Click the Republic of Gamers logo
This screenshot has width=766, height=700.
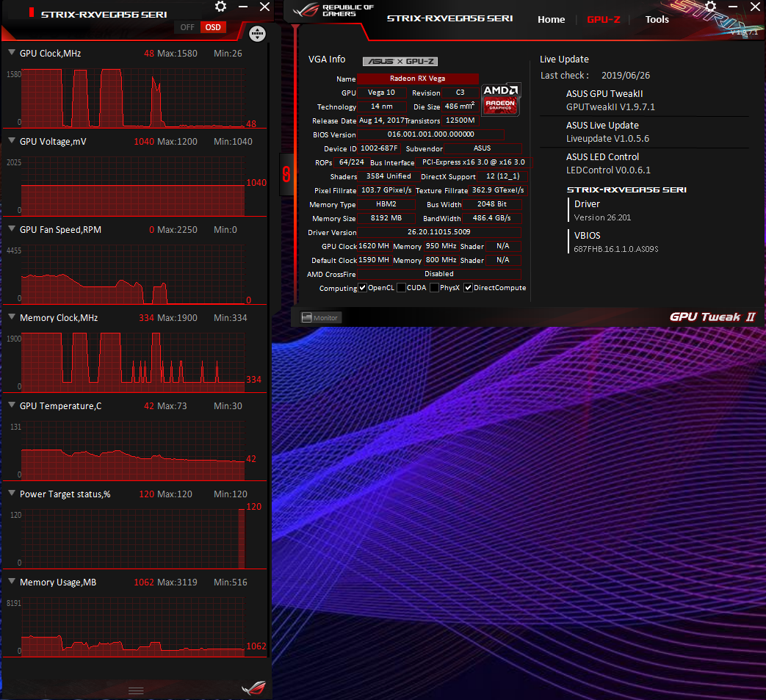pos(333,10)
